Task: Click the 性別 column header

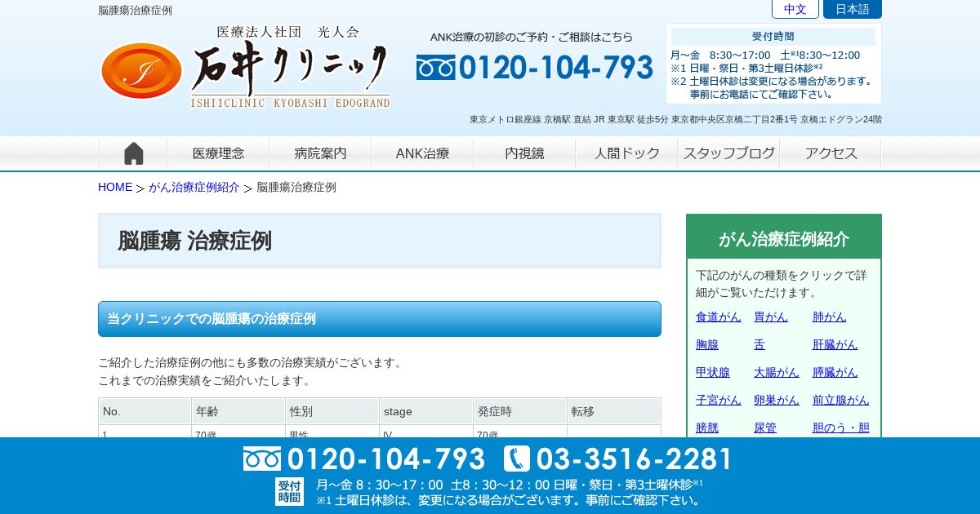Action: click(x=332, y=411)
